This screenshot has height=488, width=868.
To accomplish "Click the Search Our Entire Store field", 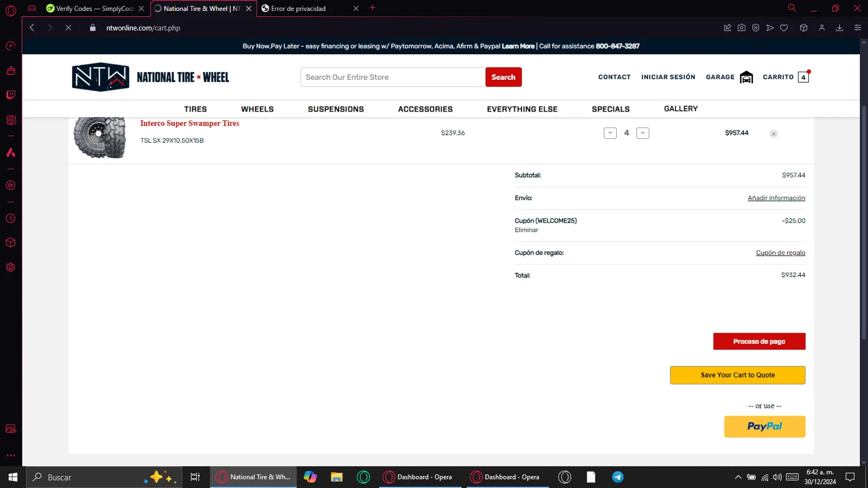I will point(393,77).
